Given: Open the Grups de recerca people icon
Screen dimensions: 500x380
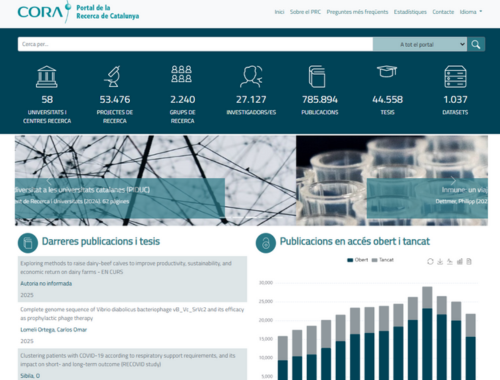Looking at the screenshot, I should click(182, 74).
